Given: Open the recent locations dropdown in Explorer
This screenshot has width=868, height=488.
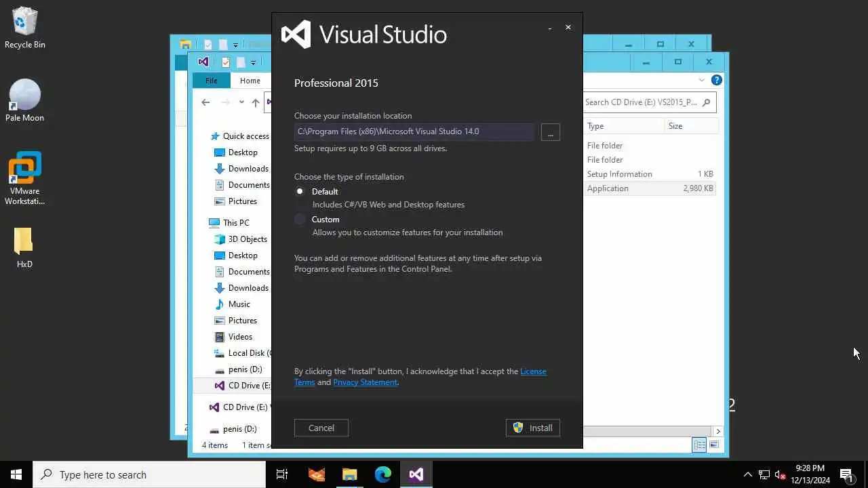Looking at the screenshot, I should (x=241, y=102).
